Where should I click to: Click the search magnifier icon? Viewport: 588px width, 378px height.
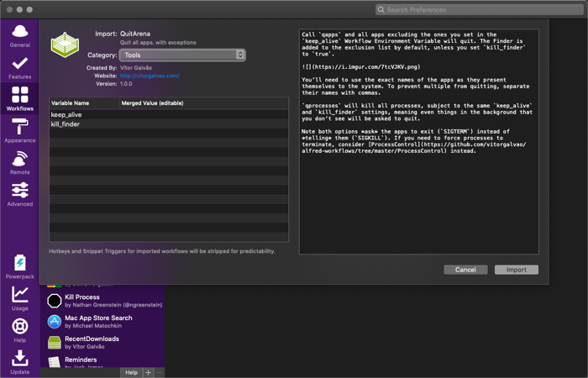[x=381, y=10]
